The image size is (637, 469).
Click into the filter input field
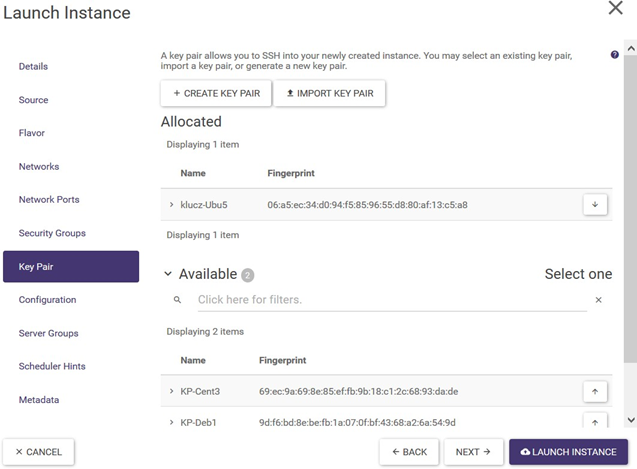tap(390, 300)
